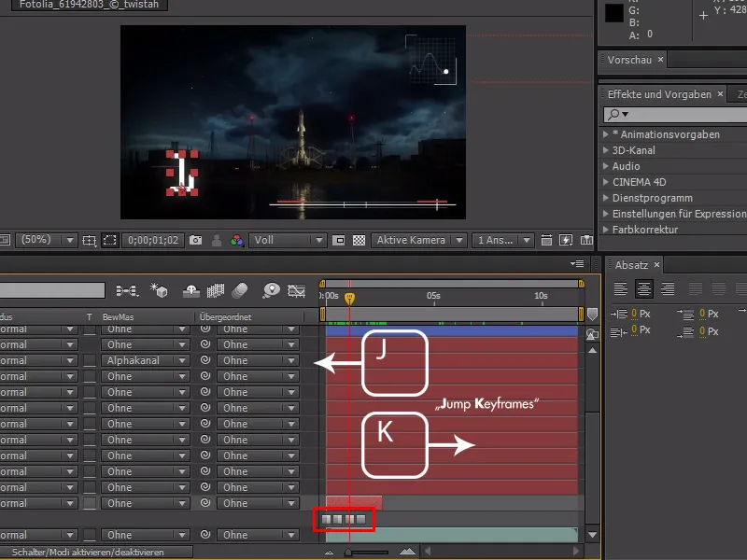Click the timeline layer search field

[x=52, y=290]
